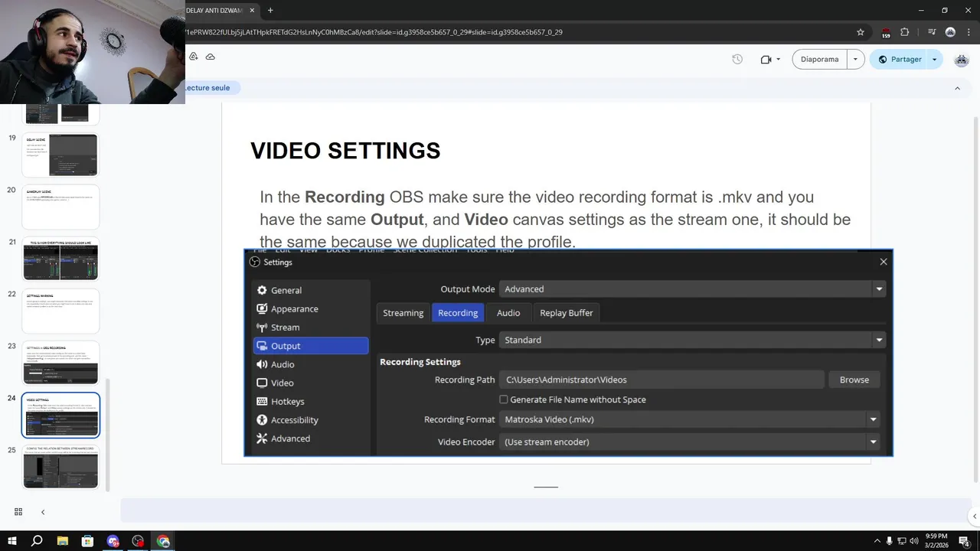Hide the menus with the top chevron
This screenshot has width=980, height=551.
[957, 88]
